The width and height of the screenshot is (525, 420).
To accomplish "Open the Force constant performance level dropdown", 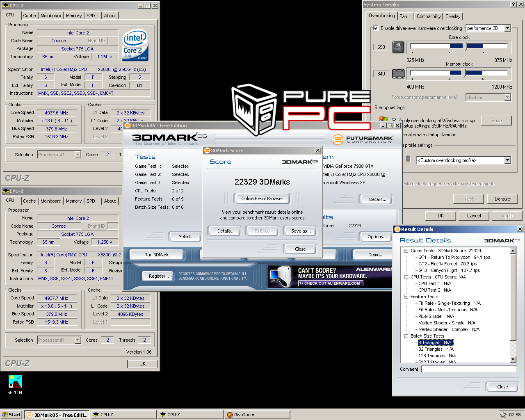I will pos(508,97).
